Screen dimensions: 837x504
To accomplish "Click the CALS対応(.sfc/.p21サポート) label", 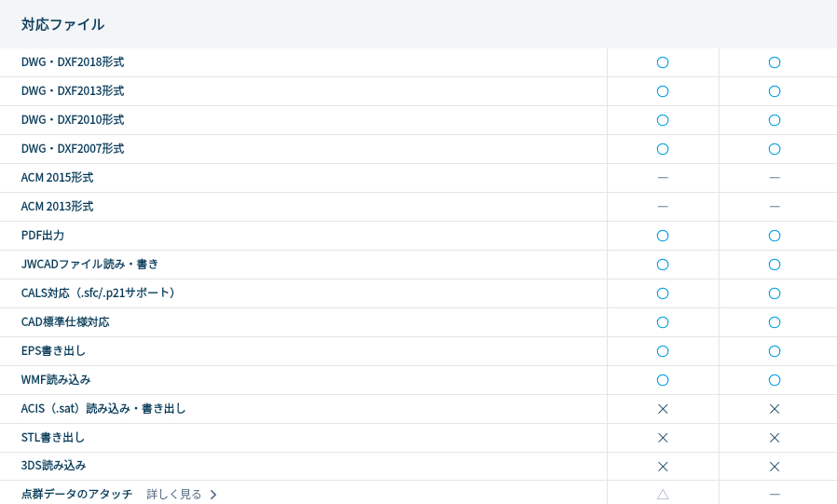I will point(100,293).
